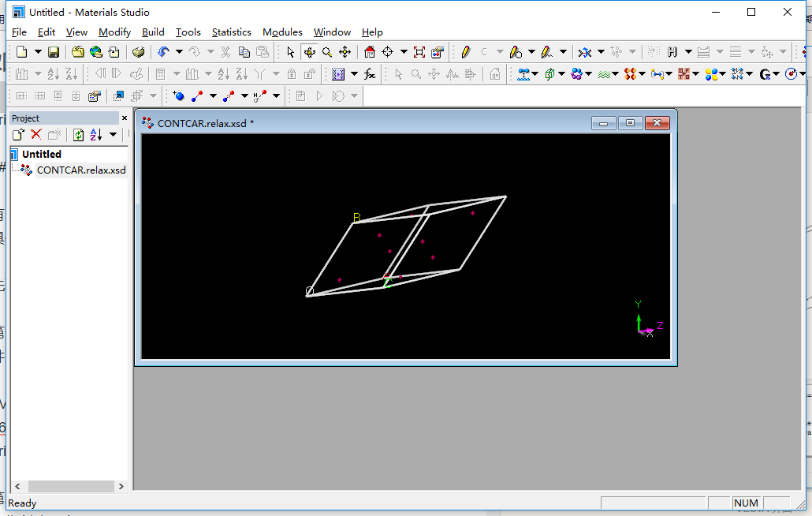Select CONTCAR.relax.xsd in the project tree
The height and width of the screenshot is (516, 812).
pyautogui.click(x=81, y=170)
